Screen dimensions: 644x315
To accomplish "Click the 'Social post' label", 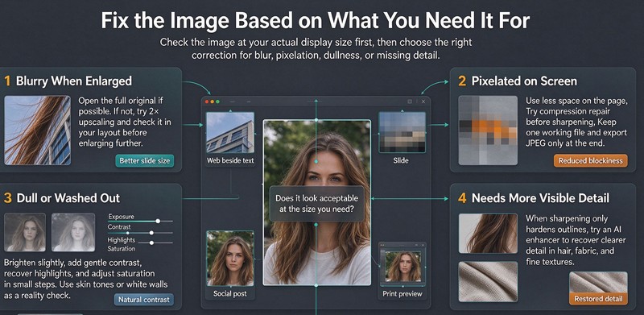I will pos(230,293).
